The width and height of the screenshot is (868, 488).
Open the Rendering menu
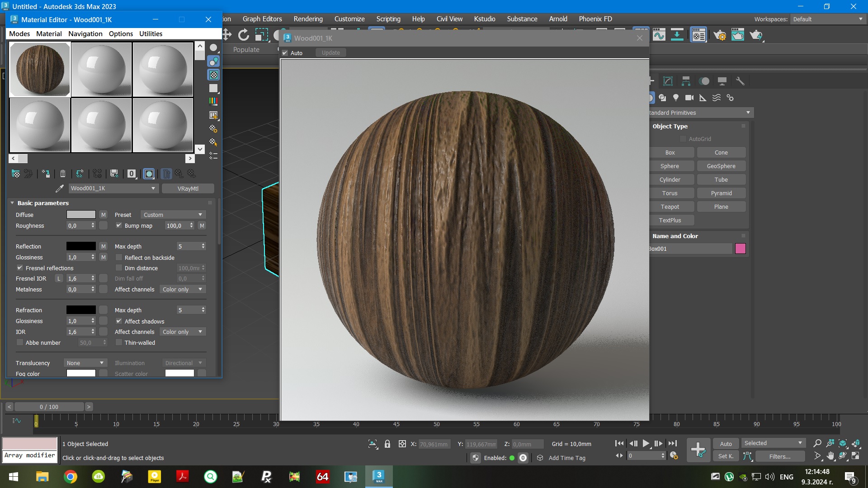[308, 19]
